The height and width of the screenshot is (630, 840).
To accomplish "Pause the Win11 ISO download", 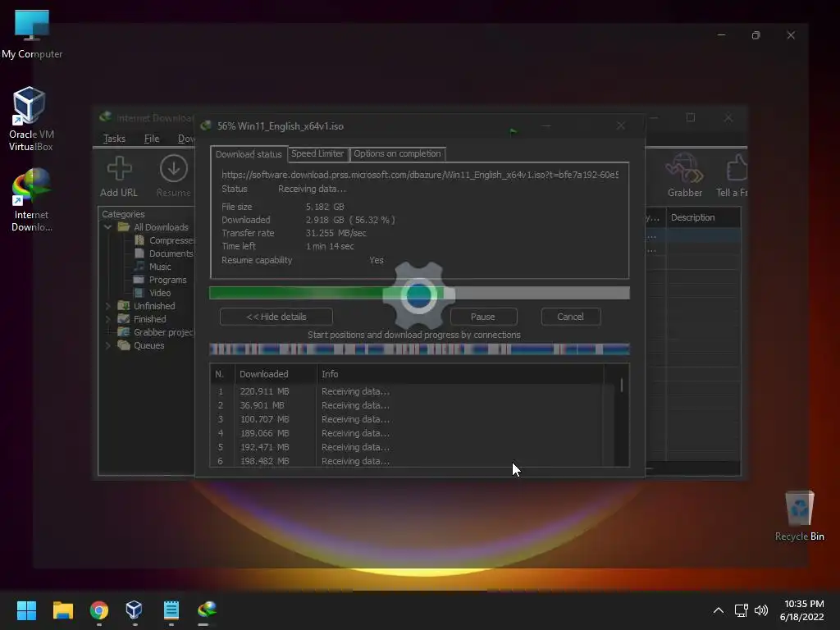I will click(483, 317).
